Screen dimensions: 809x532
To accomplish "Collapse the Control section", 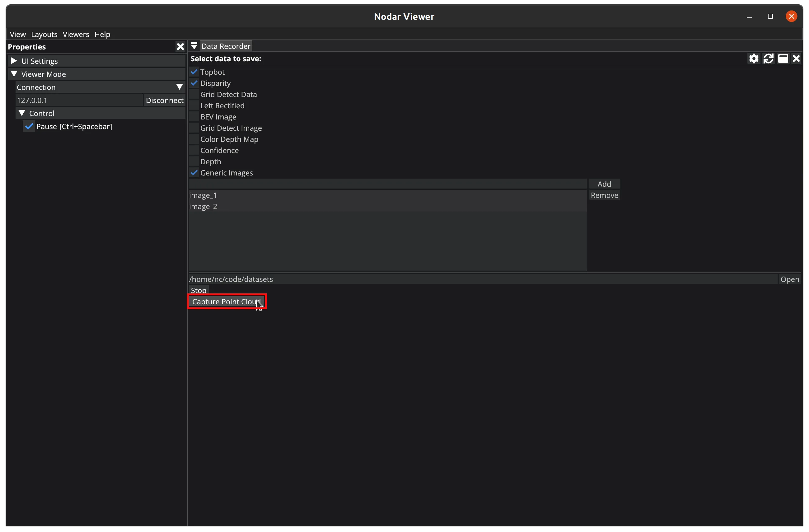I will 22,113.
